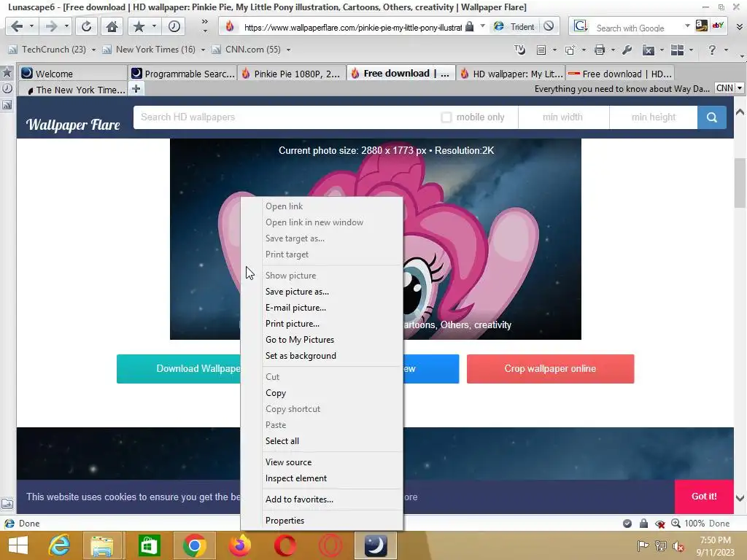The height and width of the screenshot is (560, 747).
Task: Go forward to the next page
Action: coord(51,26)
